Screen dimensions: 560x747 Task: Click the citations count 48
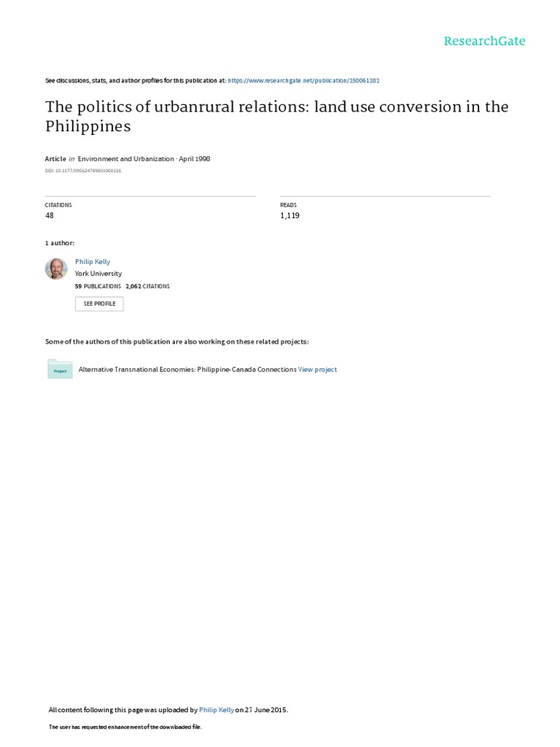[50, 215]
